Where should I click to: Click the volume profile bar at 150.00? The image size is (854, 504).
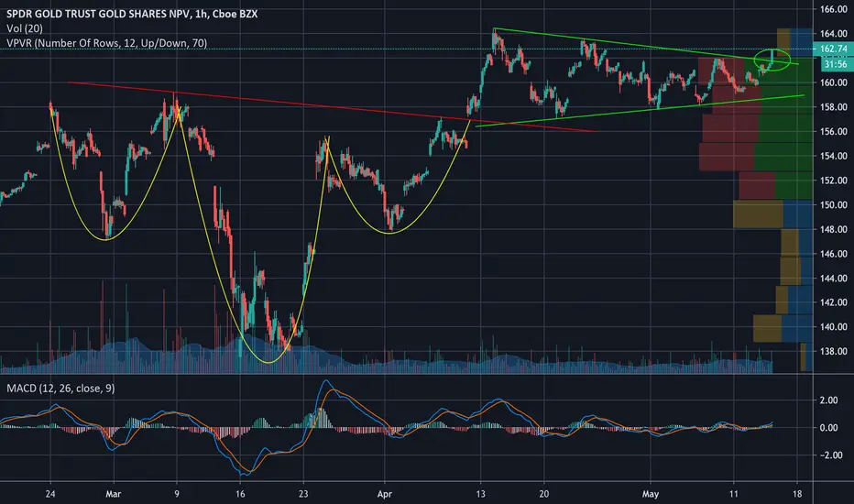[772, 214]
